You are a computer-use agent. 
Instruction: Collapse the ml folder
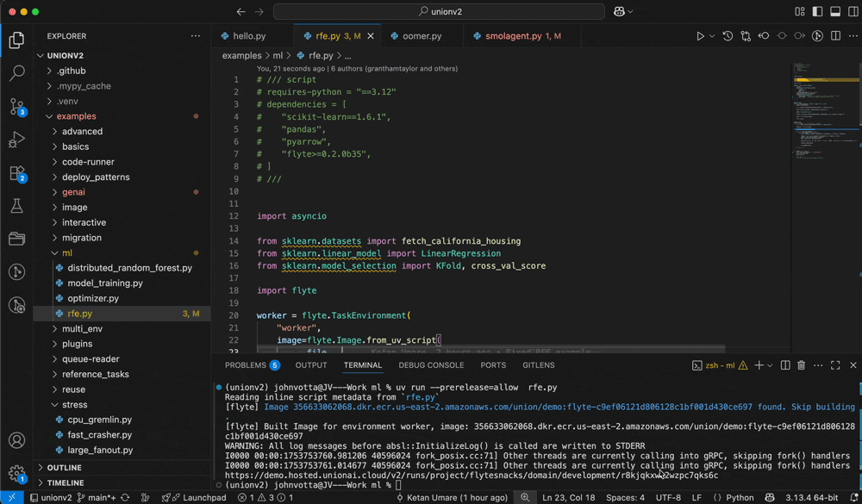pyautogui.click(x=66, y=253)
